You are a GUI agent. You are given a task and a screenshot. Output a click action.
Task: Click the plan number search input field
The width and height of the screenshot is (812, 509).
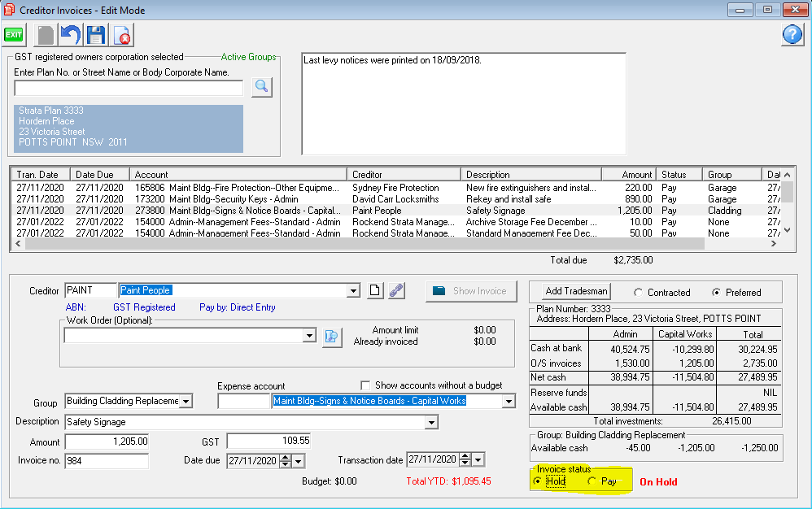click(129, 88)
